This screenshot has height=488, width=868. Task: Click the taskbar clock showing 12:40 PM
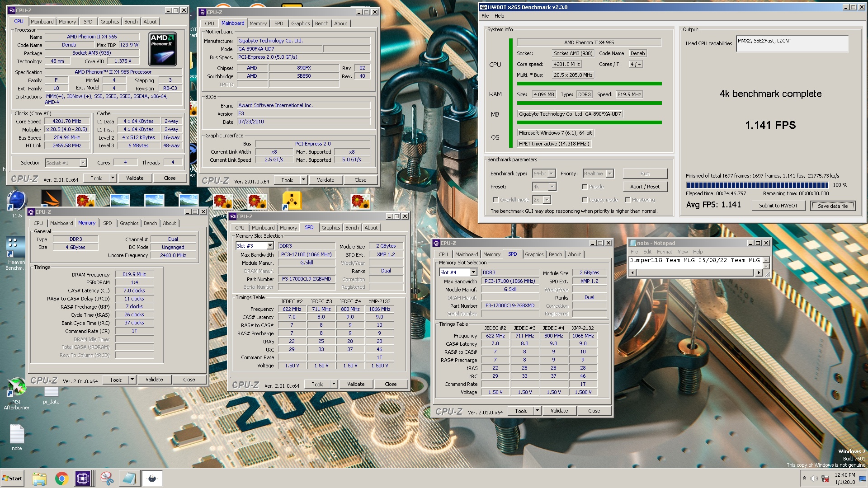(844, 479)
